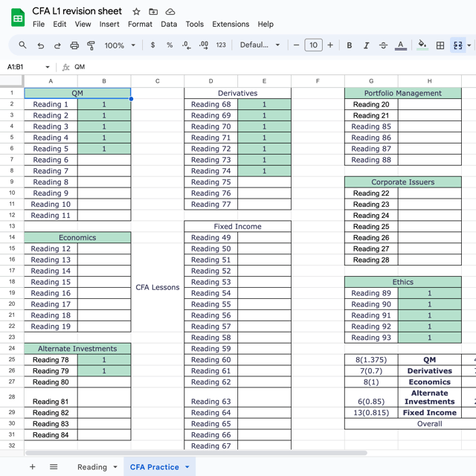Switch to the Reading sheet tab
The width and height of the screenshot is (476, 476).
click(x=92, y=467)
